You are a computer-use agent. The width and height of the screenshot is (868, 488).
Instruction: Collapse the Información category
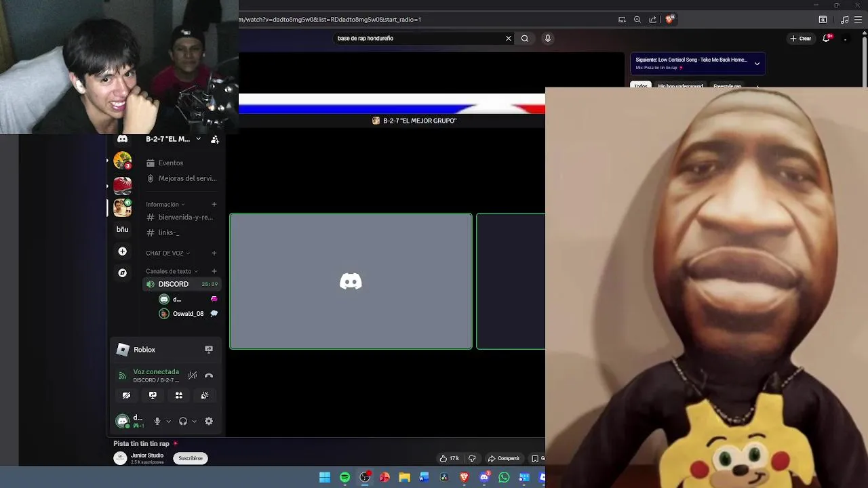165,204
